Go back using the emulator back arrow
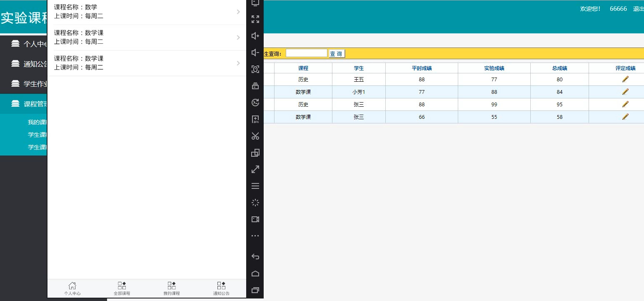This screenshot has width=644, height=301. [255, 257]
